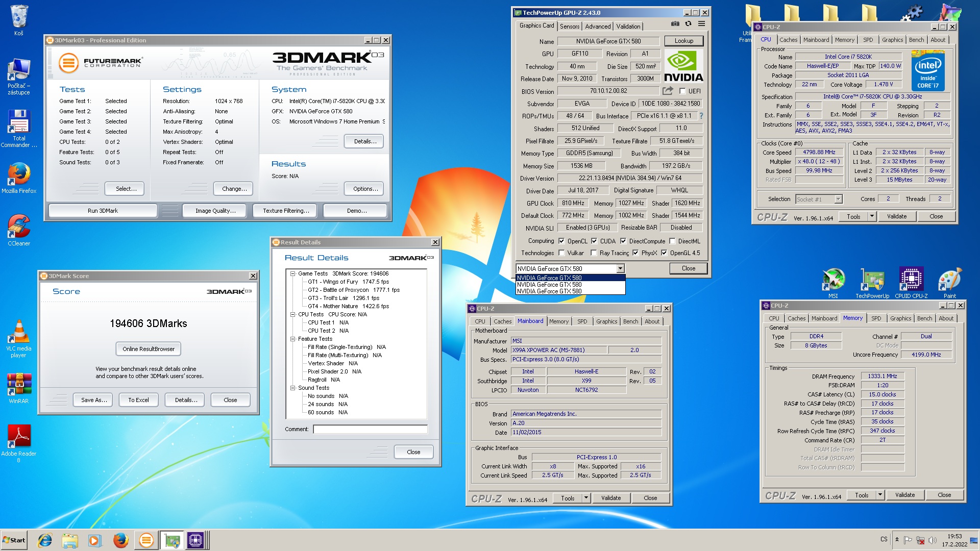Image resolution: width=980 pixels, height=551 pixels.
Task: Open Validation tab in GPU-Z
Action: coord(628,27)
